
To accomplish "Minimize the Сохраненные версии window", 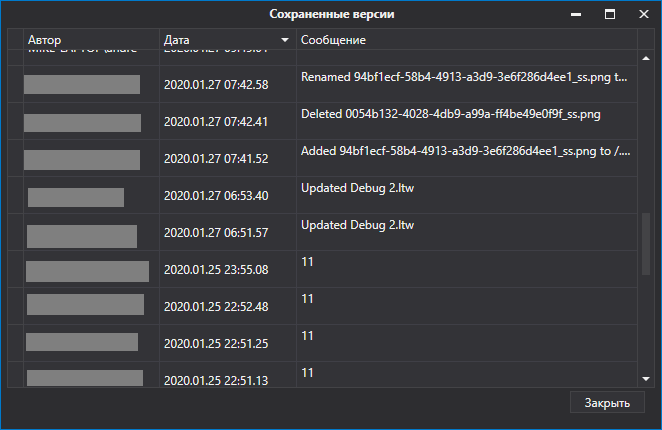I will 576,14.
